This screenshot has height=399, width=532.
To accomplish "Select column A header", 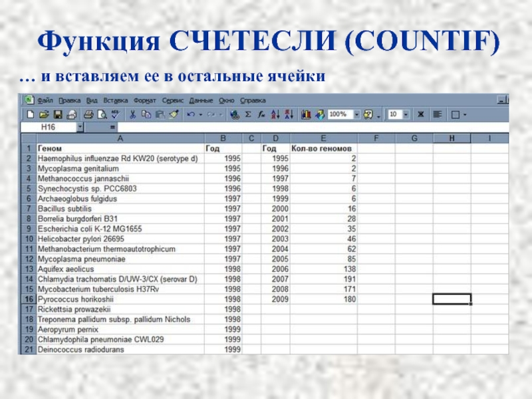I will pos(120,138).
